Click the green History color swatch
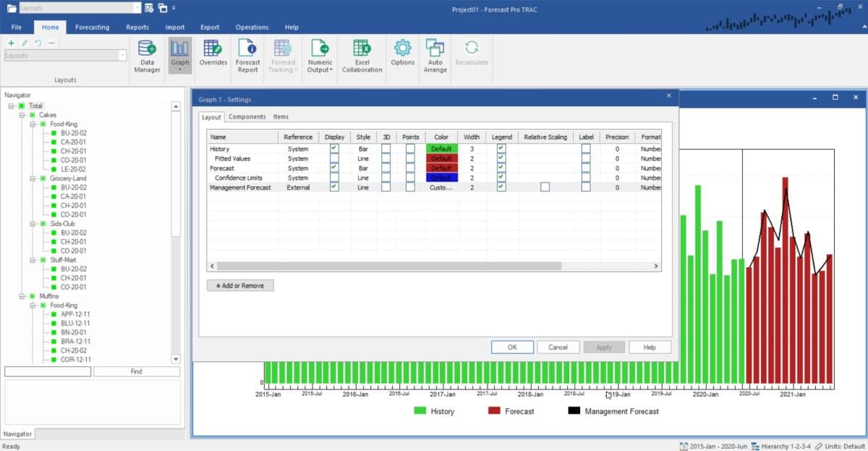This screenshot has height=451, width=868. pyautogui.click(x=441, y=148)
